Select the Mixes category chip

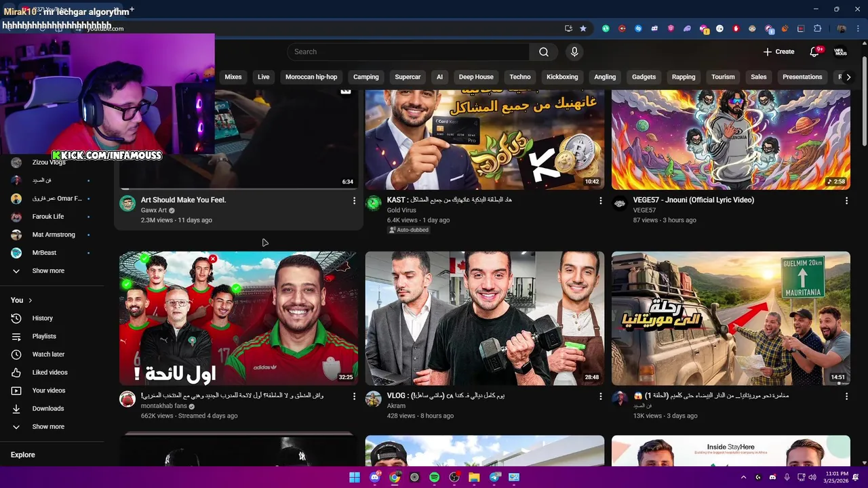233,77
